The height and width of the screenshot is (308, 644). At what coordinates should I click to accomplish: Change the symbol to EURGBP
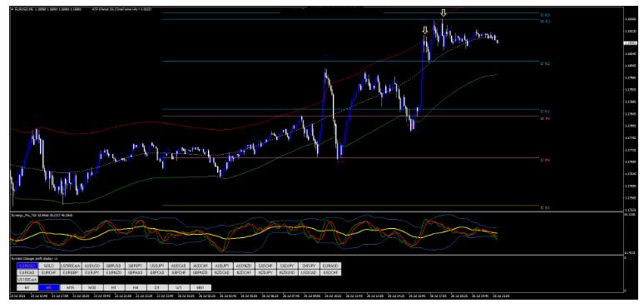coord(71,272)
